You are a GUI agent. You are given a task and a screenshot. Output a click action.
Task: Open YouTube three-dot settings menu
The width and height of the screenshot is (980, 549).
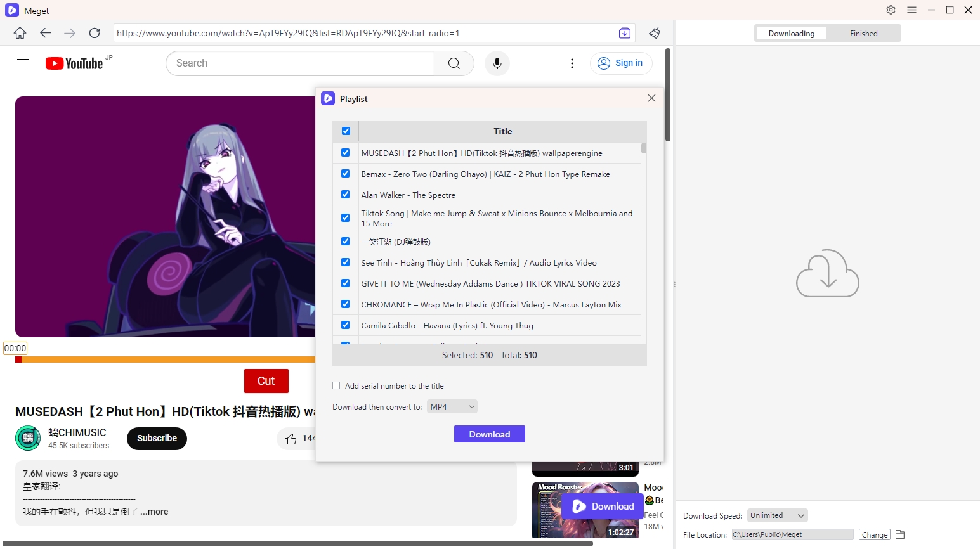[x=572, y=63]
